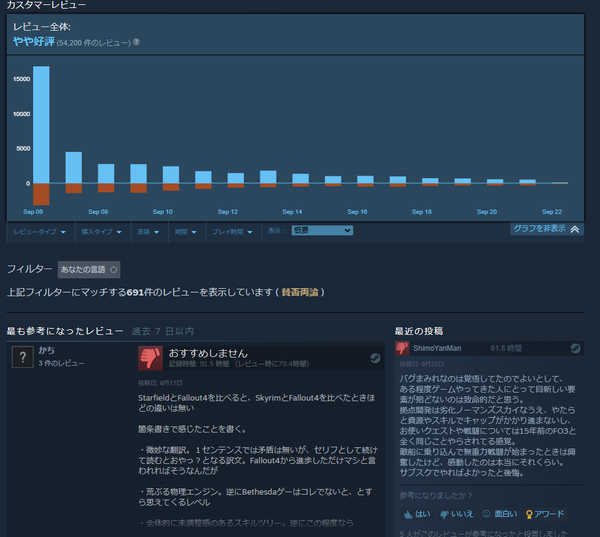Screen dimensions: 600x537
Task: Expand the プレイ時間 filter menu
Action: click(x=232, y=232)
